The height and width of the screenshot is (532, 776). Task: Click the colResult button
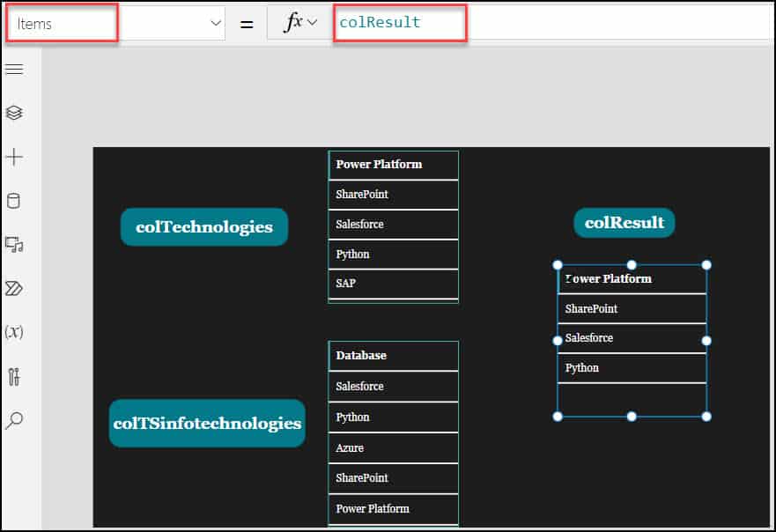[x=624, y=223]
